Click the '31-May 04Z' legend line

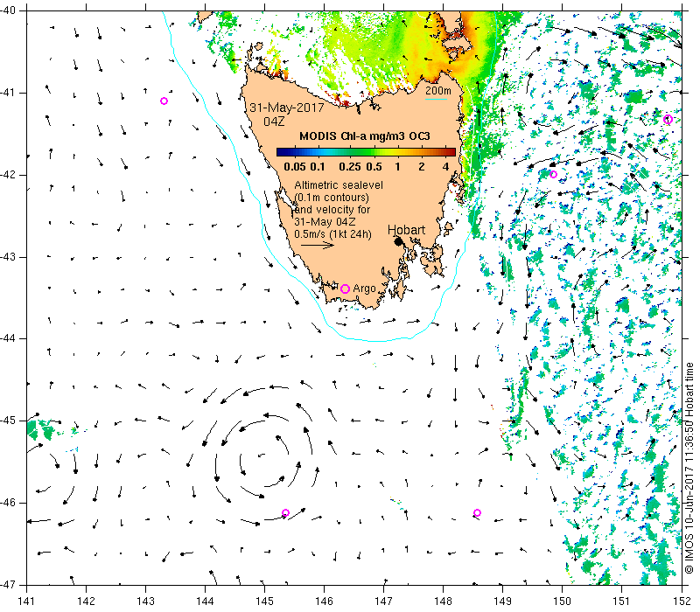click(325, 222)
